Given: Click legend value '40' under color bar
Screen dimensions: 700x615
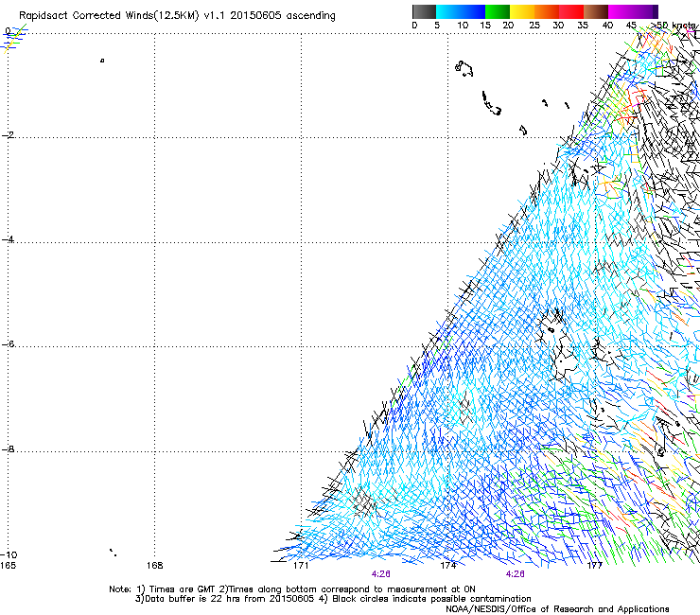Looking at the screenshot, I should point(607,26).
